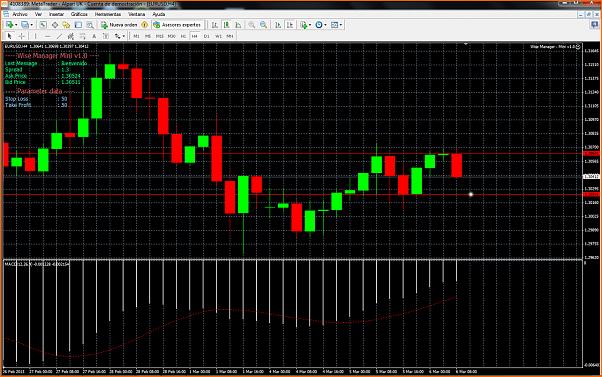Image resolution: width=602 pixels, height=377 pixels.
Task: Click the Take Profit label text
Action: tap(18, 105)
